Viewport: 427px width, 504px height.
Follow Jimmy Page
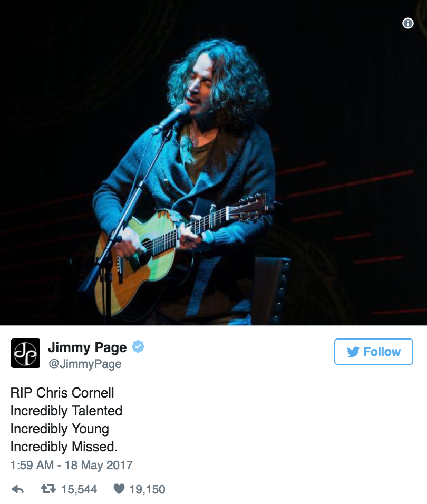coord(373,352)
